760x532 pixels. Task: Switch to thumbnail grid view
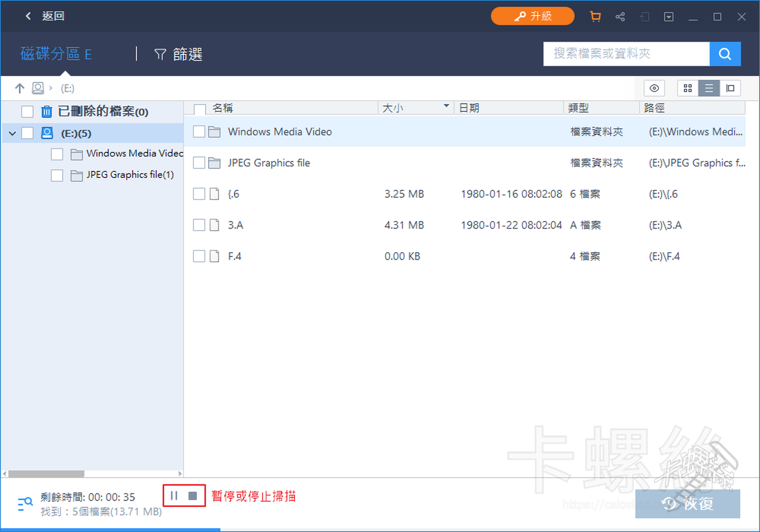click(x=688, y=88)
